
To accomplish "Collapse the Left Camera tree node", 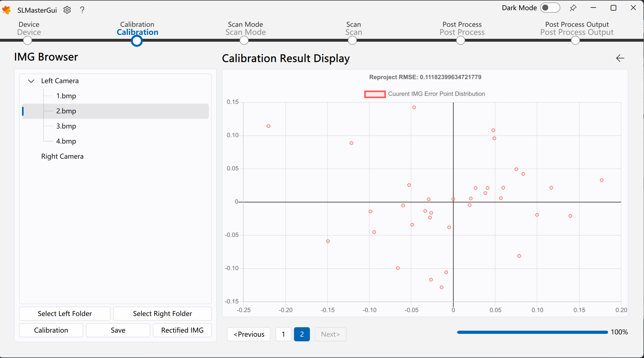I will click(31, 81).
